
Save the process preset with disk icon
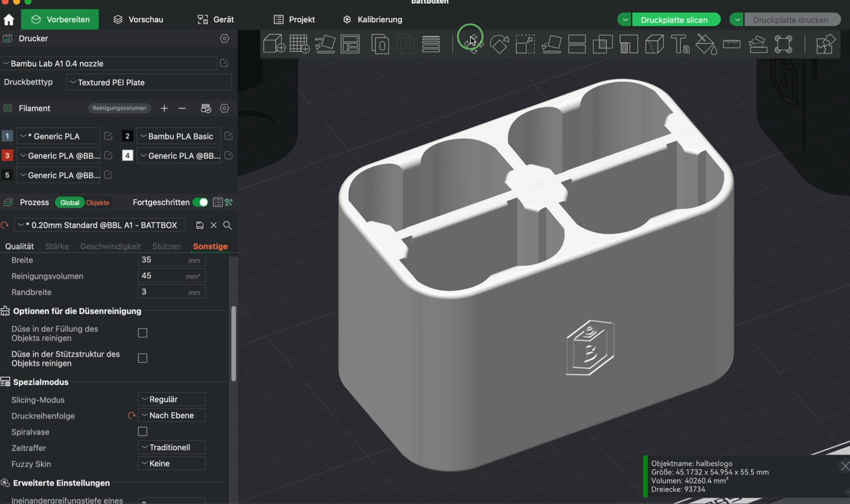200,225
